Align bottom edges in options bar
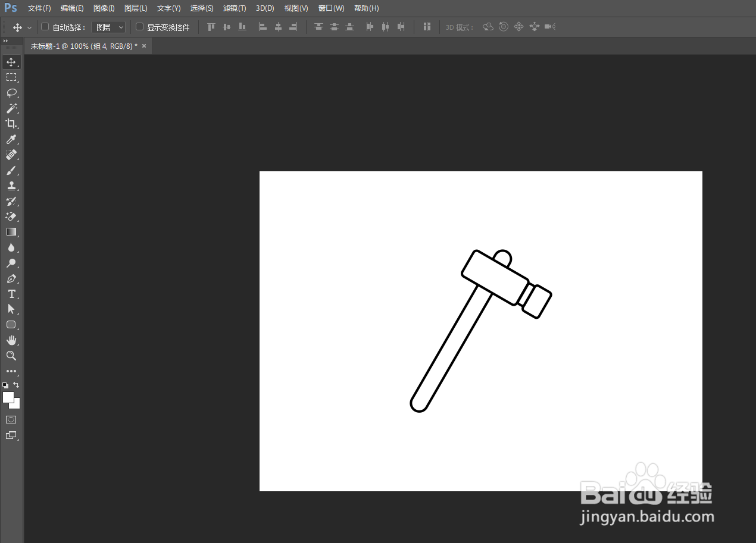This screenshot has width=756, height=543. click(x=242, y=27)
